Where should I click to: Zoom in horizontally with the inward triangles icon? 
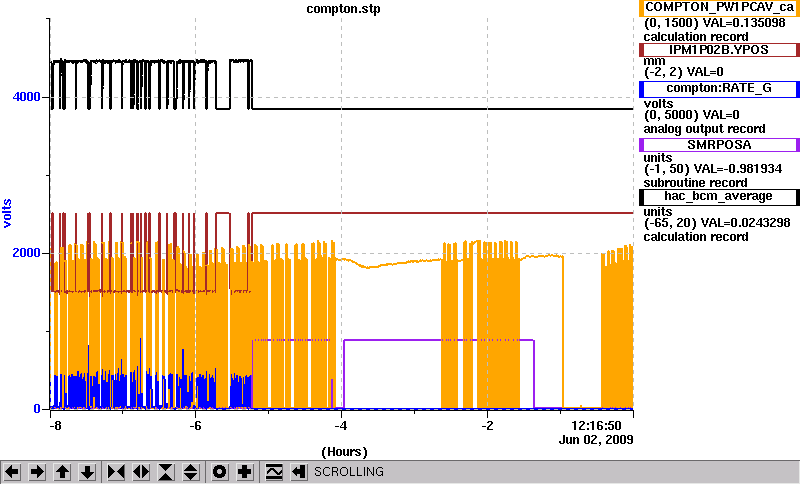116,472
